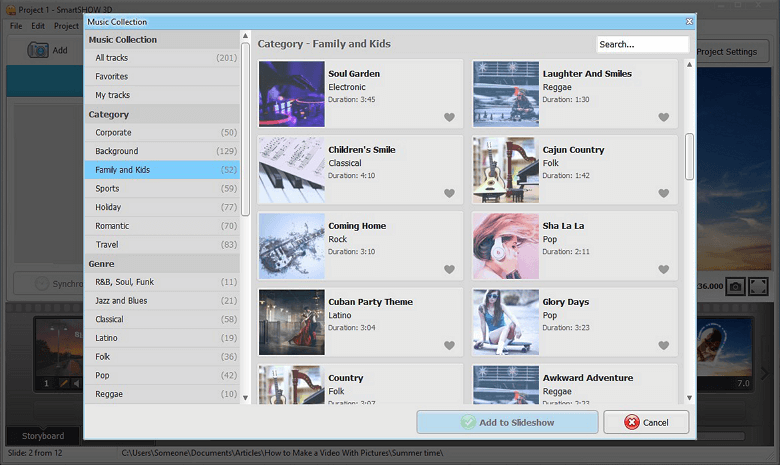
Task: Select the Sports category
Action: (x=162, y=188)
